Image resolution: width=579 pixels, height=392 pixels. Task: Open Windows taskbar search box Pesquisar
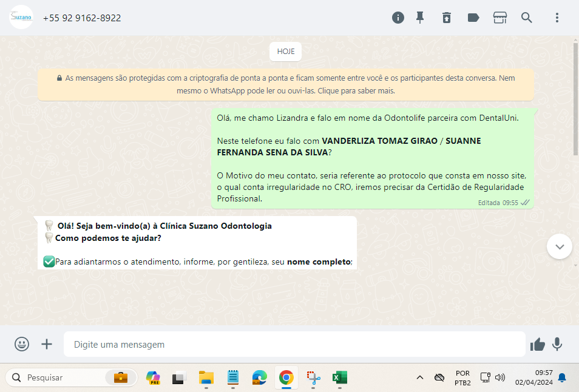71,377
